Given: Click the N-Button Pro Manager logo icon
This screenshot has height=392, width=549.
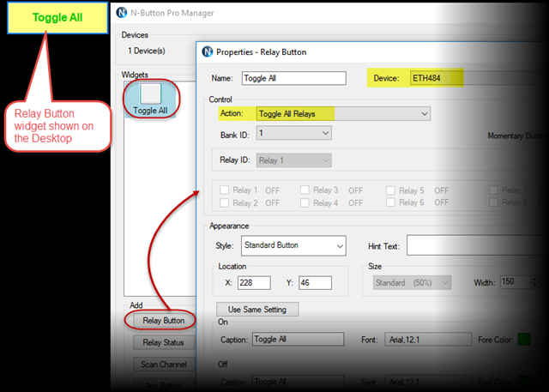Looking at the screenshot, I should (122, 13).
